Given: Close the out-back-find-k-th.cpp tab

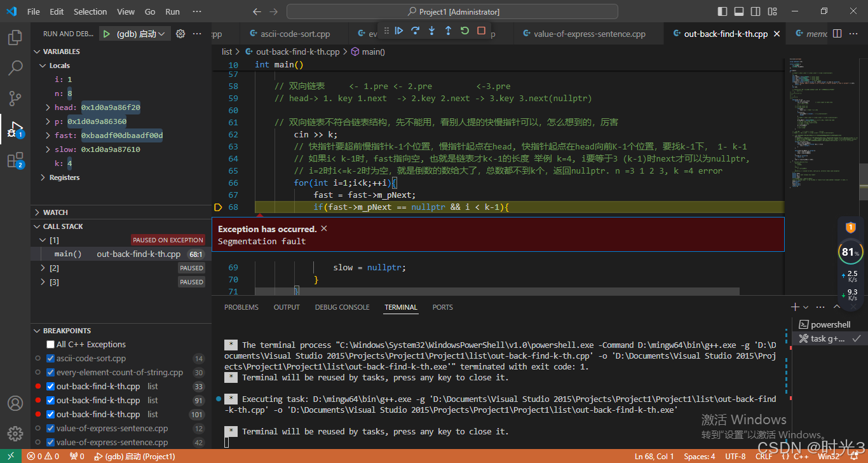Looking at the screenshot, I should click(x=776, y=34).
